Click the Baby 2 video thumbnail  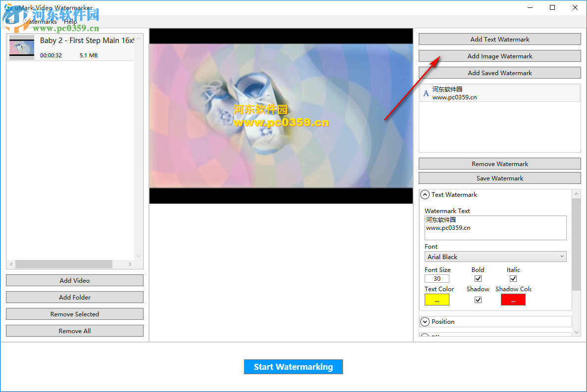(x=21, y=47)
